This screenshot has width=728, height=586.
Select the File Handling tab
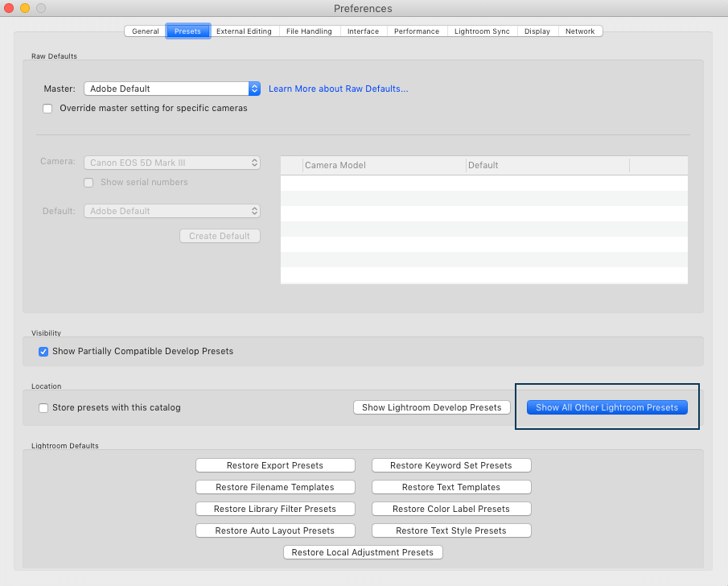pyautogui.click(x=309, y=31)
